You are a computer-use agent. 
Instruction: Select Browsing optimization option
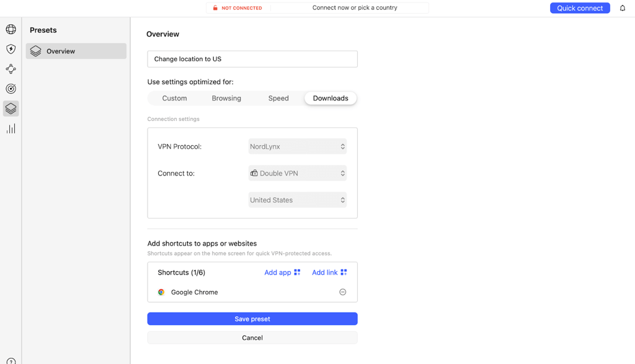pos(226,99)
